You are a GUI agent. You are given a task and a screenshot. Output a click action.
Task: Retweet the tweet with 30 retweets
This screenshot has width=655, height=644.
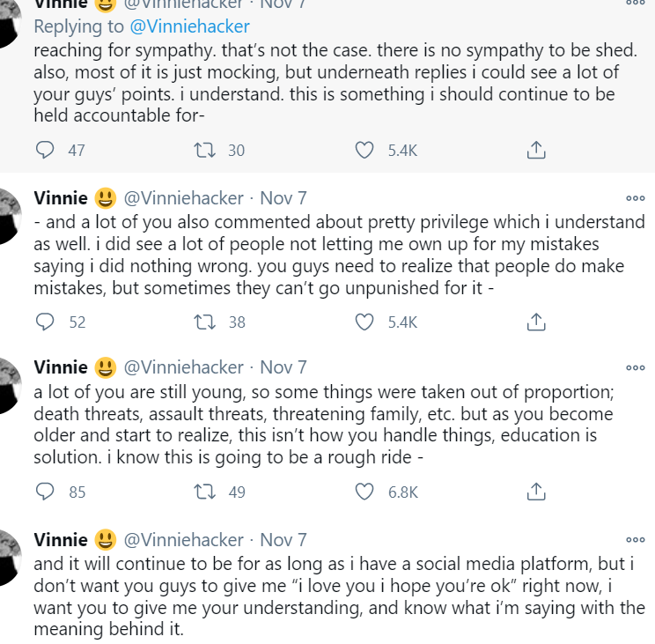pos(204,150)
